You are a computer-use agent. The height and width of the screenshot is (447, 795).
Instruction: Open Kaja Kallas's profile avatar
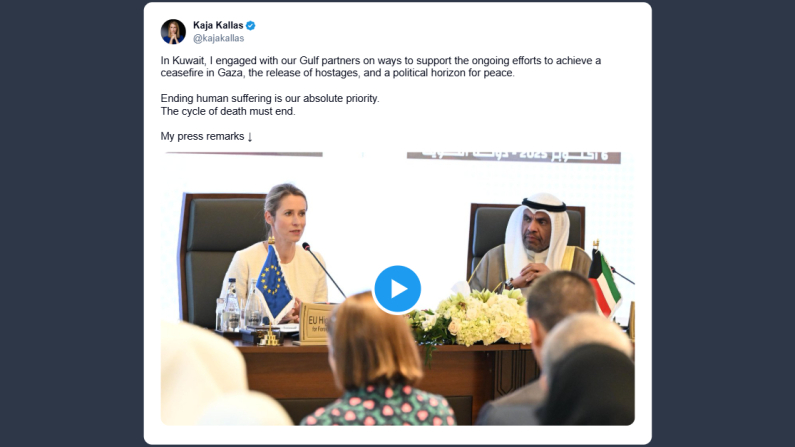coord(173,31)
